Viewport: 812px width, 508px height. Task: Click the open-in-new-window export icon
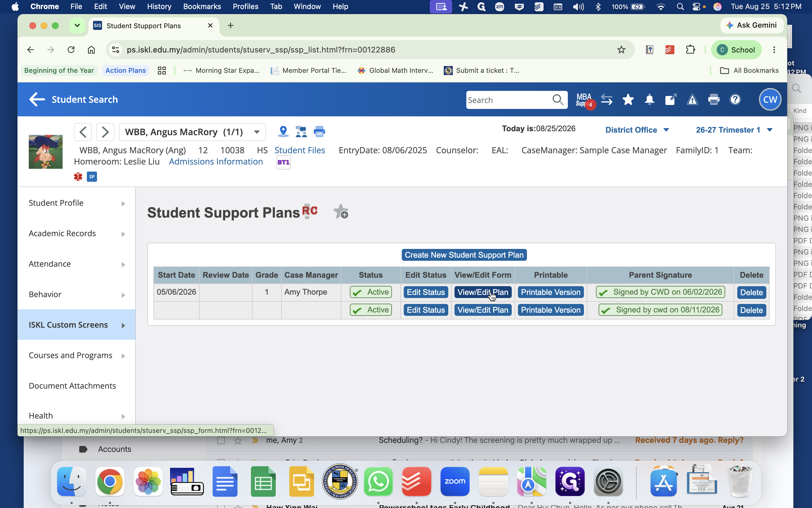pos(670,100)
